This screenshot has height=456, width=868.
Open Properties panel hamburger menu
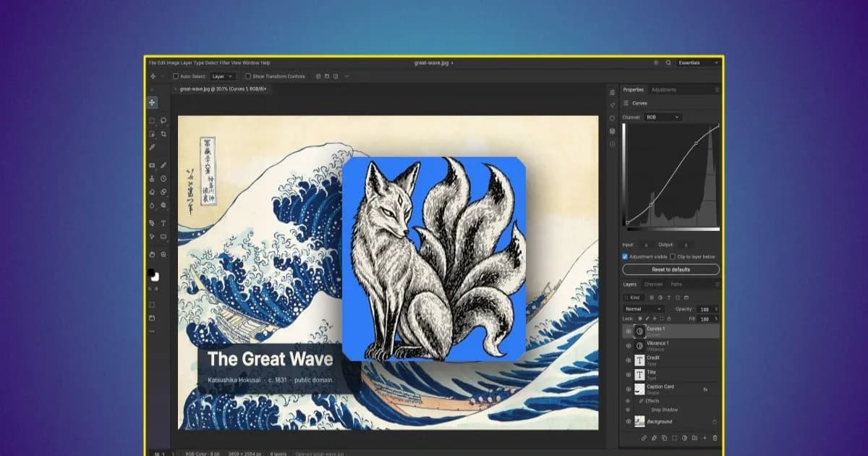(x=717, y=90)
